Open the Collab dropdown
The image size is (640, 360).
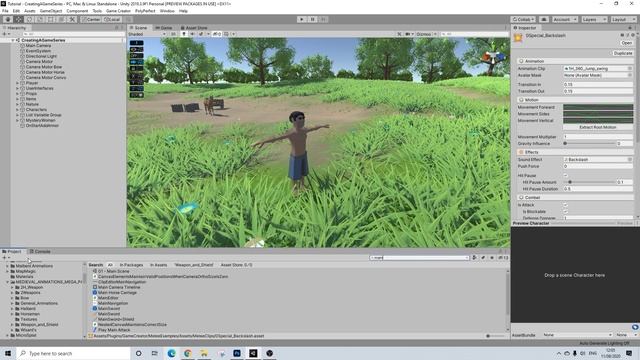tap(523, 19)
